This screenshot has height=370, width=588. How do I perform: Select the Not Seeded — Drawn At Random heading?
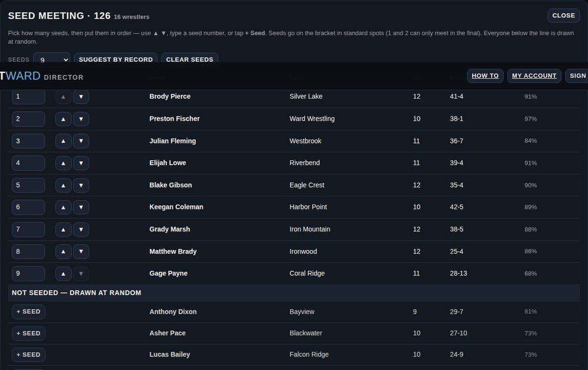tap(76, 293)
